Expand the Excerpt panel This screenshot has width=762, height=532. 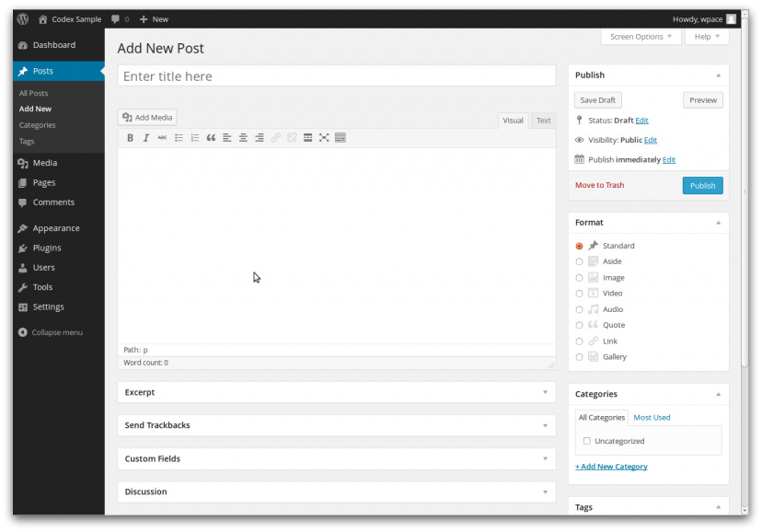click(x=336, y=392)
